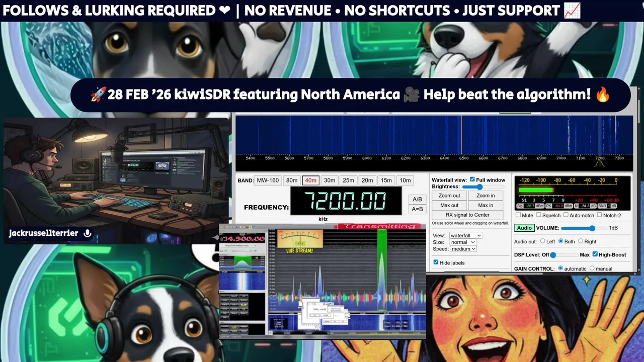Click the 7200.00 frequency display

click(x=346, y=201)
